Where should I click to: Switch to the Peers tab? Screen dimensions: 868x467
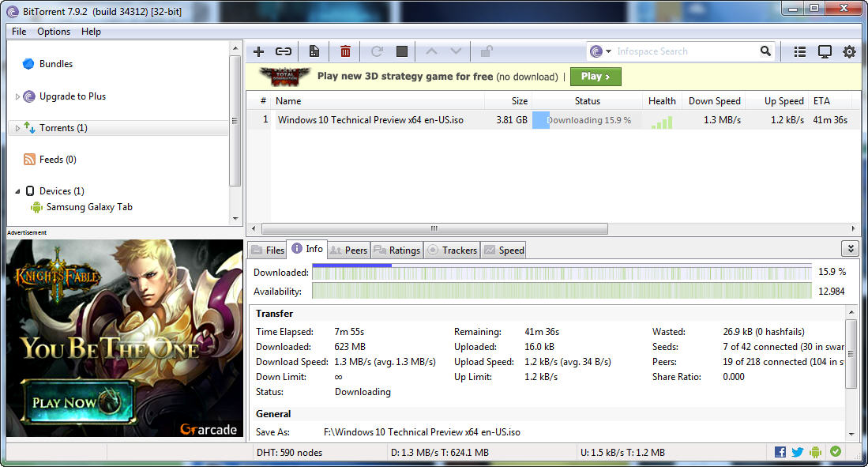coord(348,250)
